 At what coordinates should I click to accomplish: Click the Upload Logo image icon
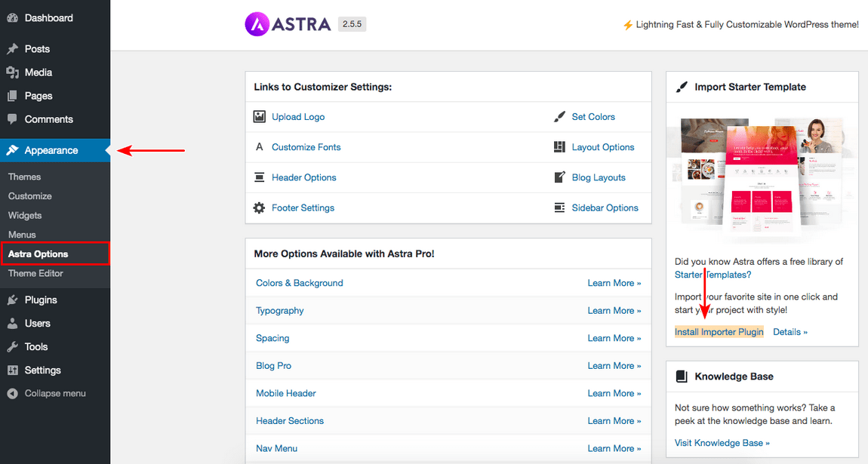tap(259, 116)
